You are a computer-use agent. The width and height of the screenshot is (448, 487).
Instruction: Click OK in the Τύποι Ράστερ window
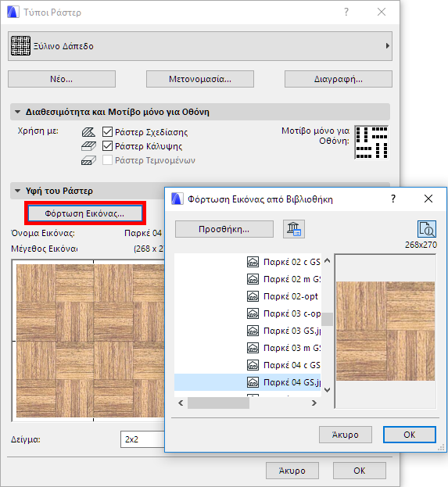(360, 471)
